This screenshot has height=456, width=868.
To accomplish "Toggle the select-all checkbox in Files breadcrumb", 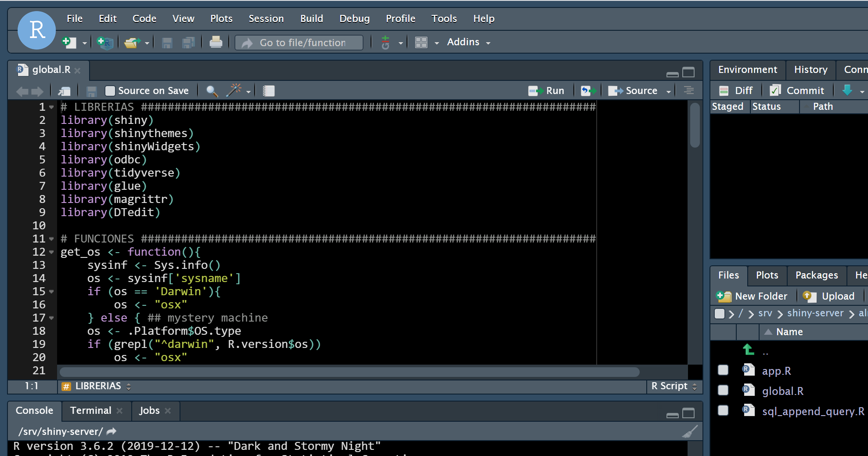I will coord(720,314).
